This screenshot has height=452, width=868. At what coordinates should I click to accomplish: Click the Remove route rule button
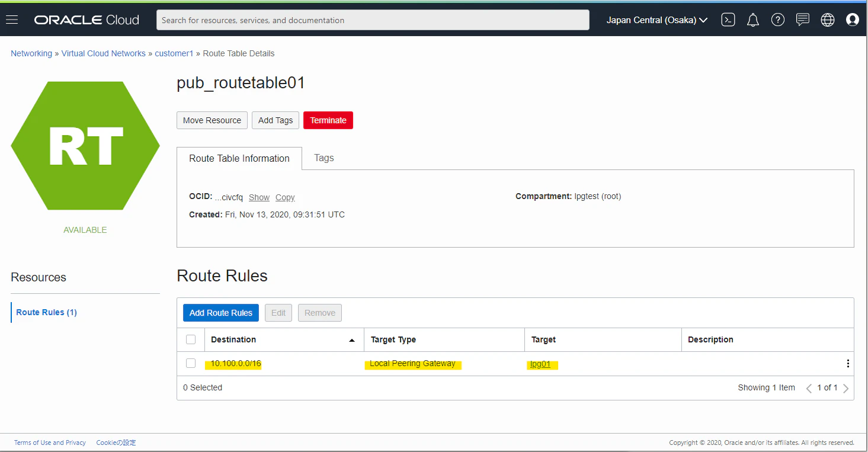click(x=320, y=313)
